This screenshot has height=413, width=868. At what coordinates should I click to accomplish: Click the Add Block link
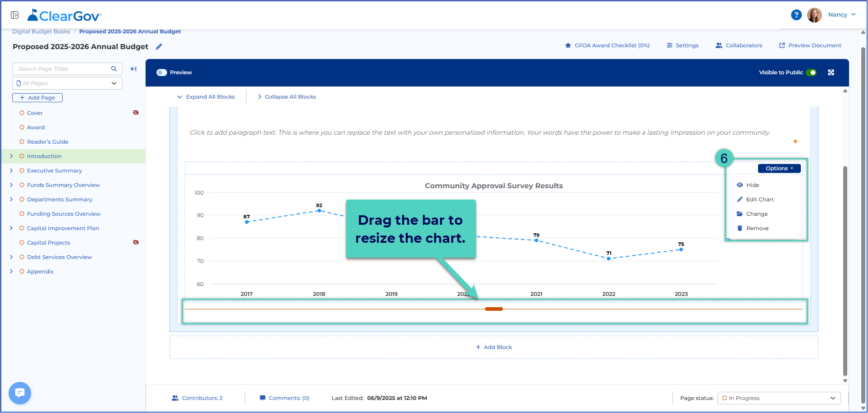(494, 347)
